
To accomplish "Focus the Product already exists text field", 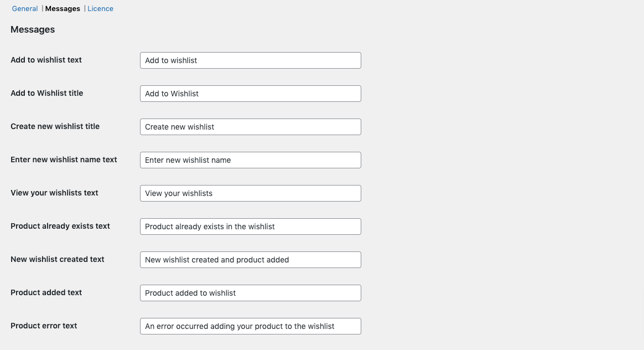I will pos(250,227).
